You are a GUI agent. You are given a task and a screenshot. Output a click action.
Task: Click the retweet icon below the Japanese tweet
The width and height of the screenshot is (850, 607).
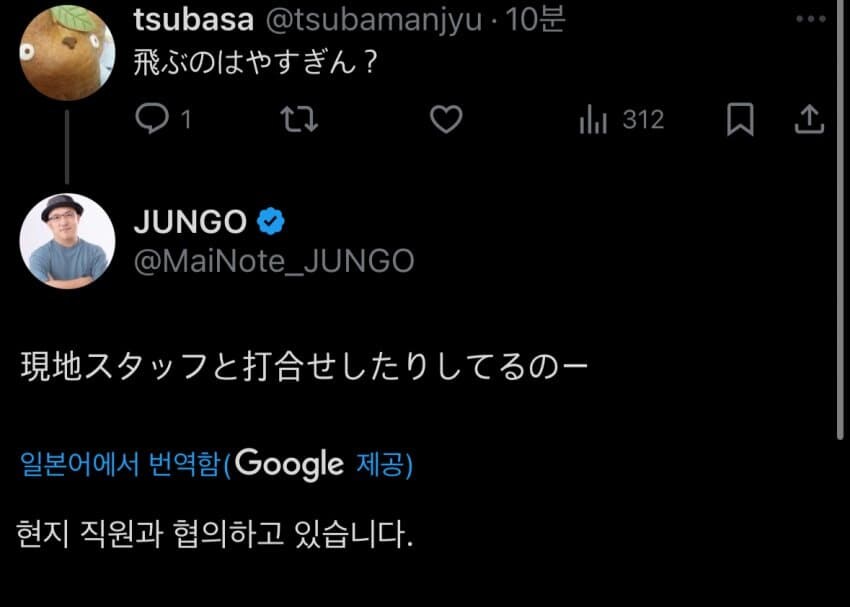297,119
